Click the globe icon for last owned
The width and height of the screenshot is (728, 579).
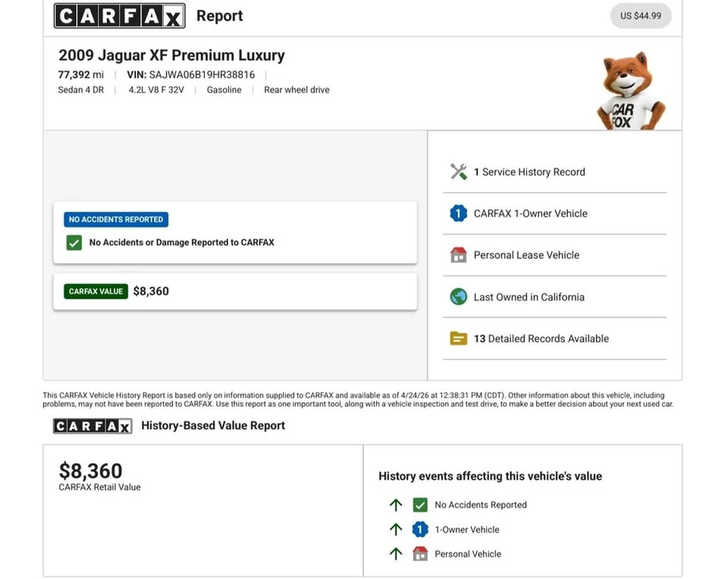pos(458,297)
